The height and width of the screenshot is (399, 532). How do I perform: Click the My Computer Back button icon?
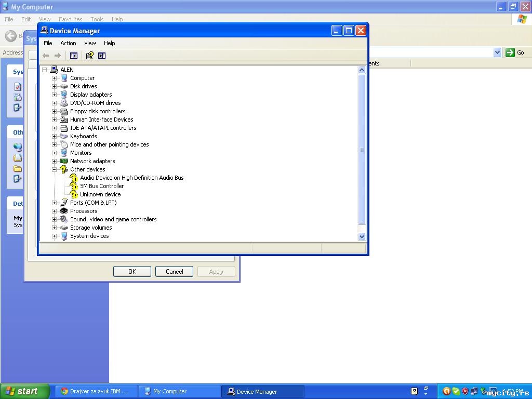11,36
